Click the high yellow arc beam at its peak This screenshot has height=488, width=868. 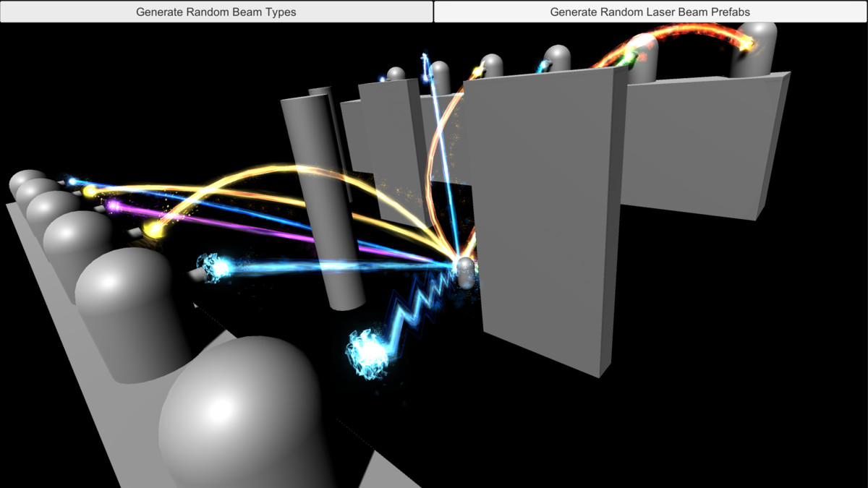[x=289, y=168]
